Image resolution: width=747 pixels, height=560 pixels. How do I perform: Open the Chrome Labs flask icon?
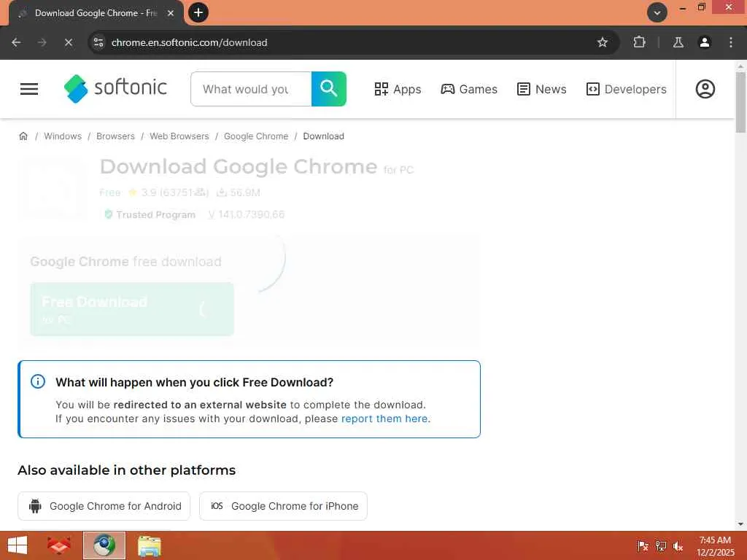click(x=678, y=42)
